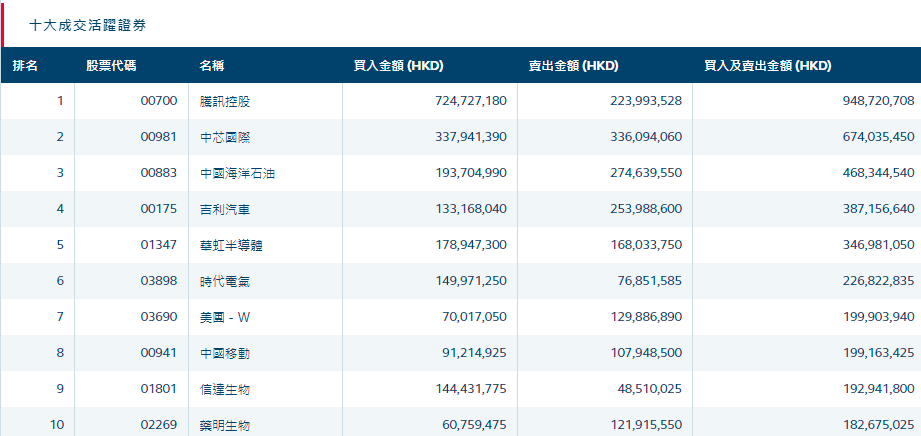The image size is (921, 436).
Task: Click buy amount 144,431,775
Action: [x=471, y=388]
